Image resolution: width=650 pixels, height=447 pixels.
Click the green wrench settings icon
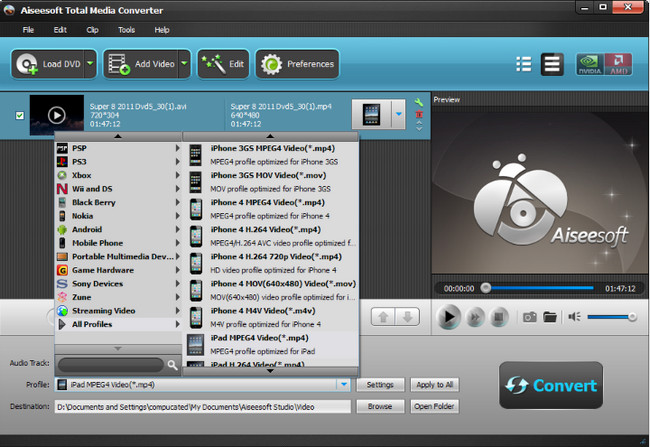point(419,102)
